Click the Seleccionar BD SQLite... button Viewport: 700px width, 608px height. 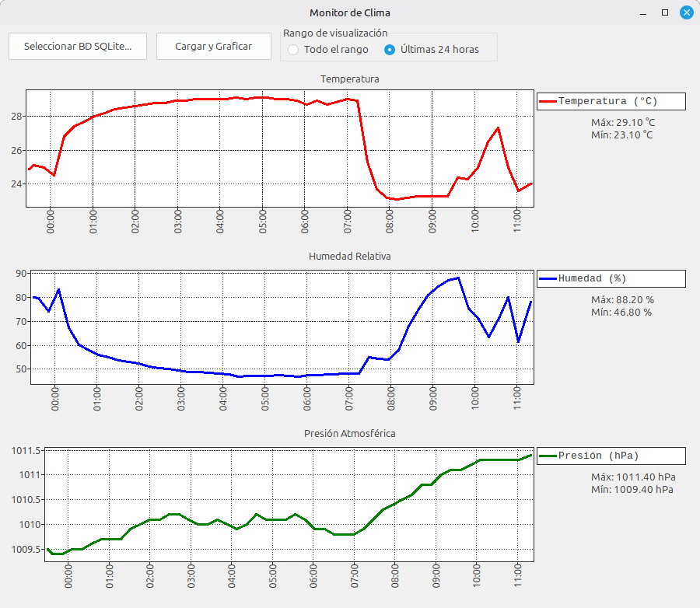(78, 47)
